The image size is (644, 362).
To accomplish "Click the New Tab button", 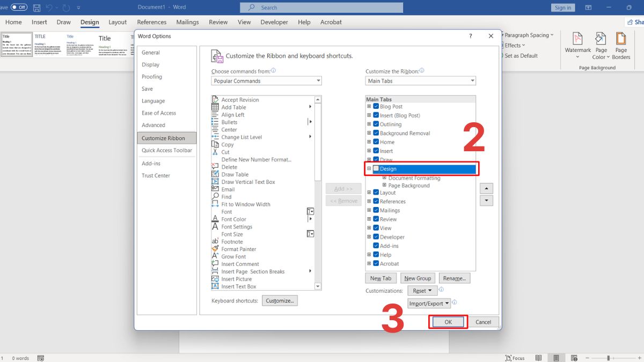I will [380, 278].
